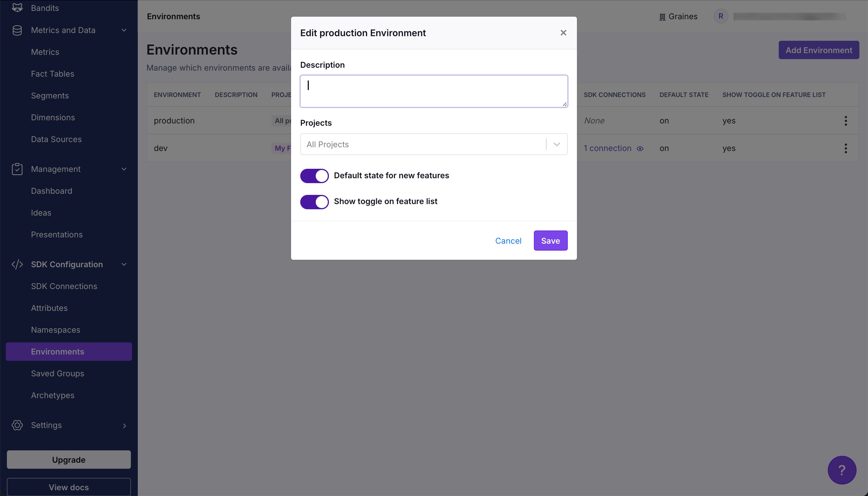
Task: Open the Dashboard page
Action: 51,191
